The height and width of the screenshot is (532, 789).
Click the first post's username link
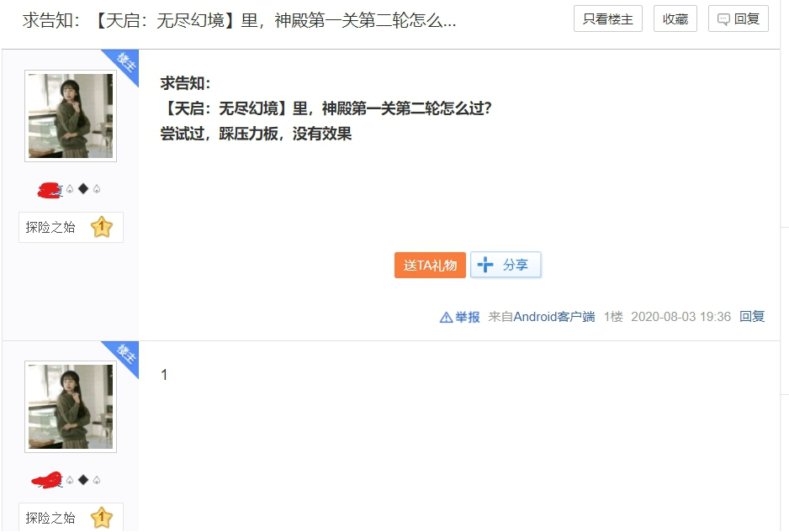[70, 189]
